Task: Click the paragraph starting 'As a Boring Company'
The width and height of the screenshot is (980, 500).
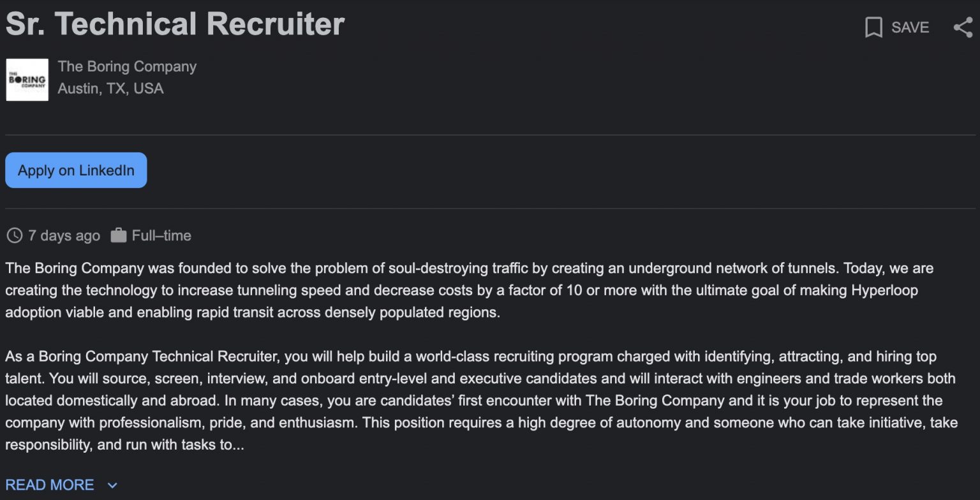Action: [482, 401]
